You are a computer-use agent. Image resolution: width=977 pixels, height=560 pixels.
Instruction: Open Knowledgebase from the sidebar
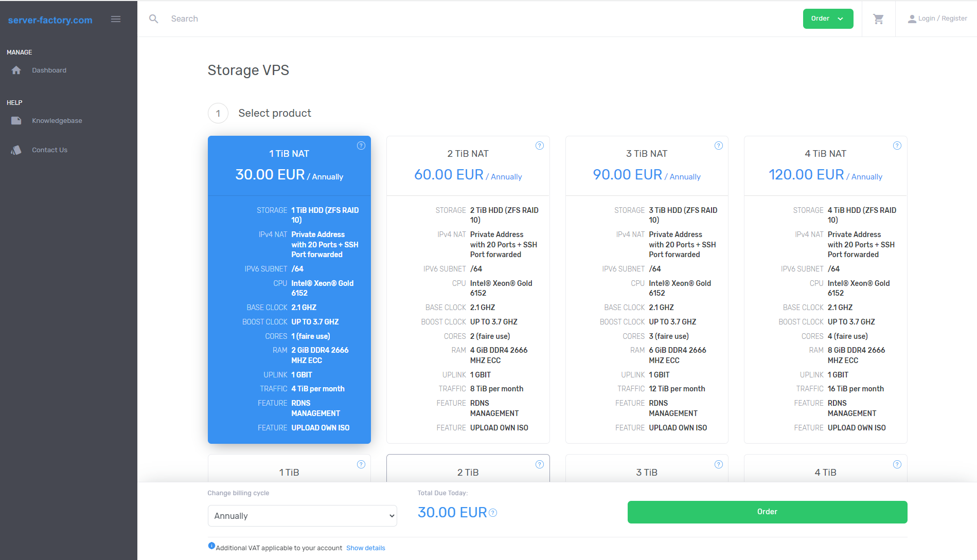pos(57,121)
